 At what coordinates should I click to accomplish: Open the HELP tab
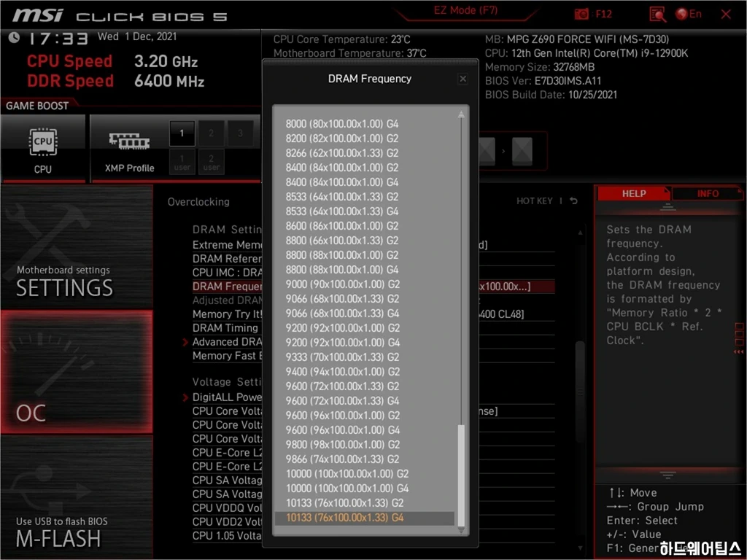(x=634, y=193)
